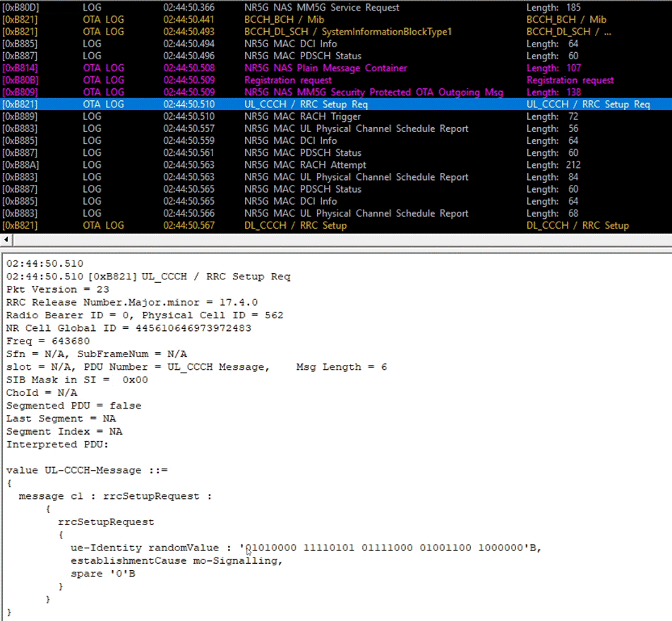Click the Freq = 643680 line
The image size is (672, 621).
(48, 341)
